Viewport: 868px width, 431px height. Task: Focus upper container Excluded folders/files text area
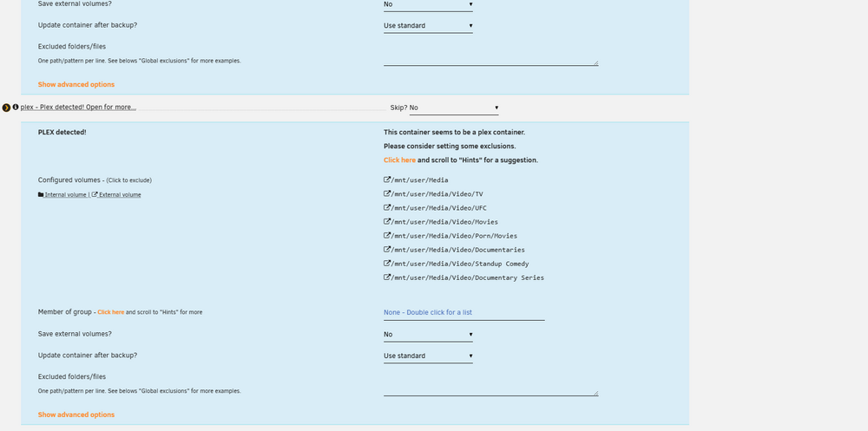pos(491,55)
